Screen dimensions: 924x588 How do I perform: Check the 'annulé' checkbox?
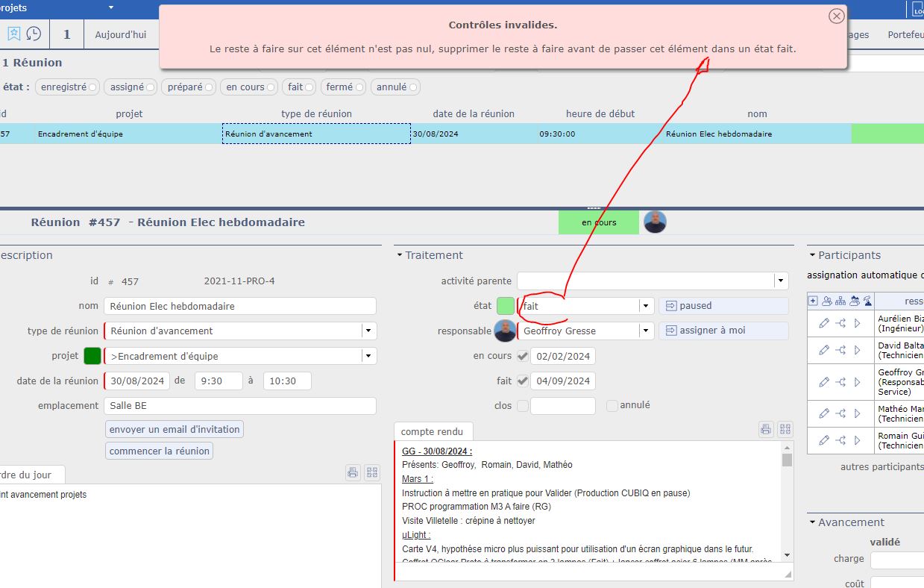coord(612,406)
